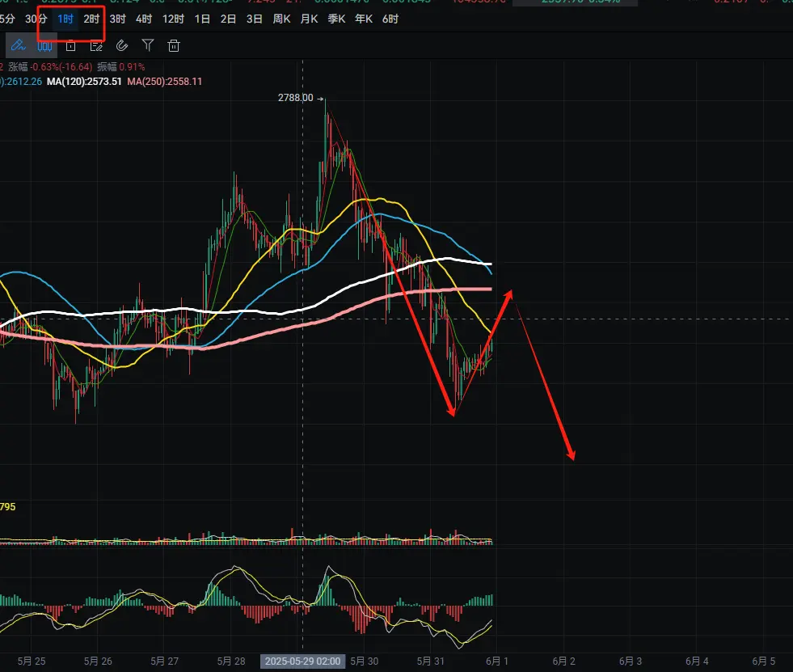Click the trash delete drawings icon

tap(174, 45)
